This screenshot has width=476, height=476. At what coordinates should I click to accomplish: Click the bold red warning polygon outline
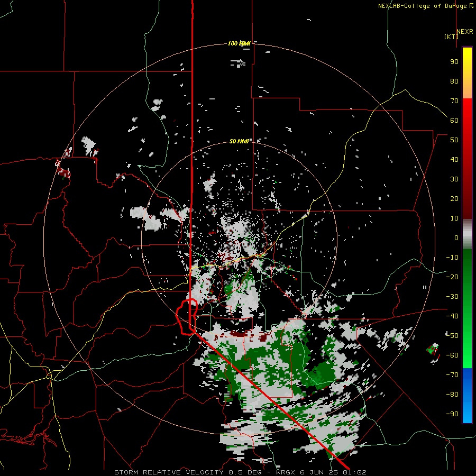pos(187,317)
